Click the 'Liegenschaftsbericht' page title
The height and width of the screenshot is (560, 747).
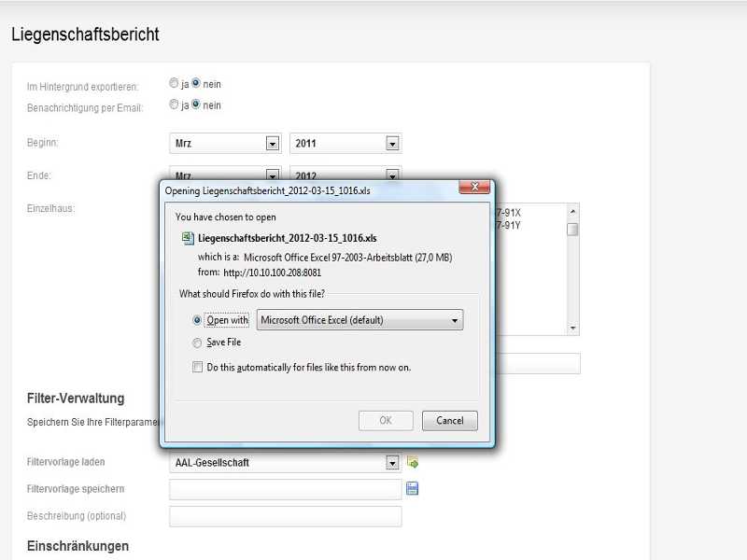[85, 35]
